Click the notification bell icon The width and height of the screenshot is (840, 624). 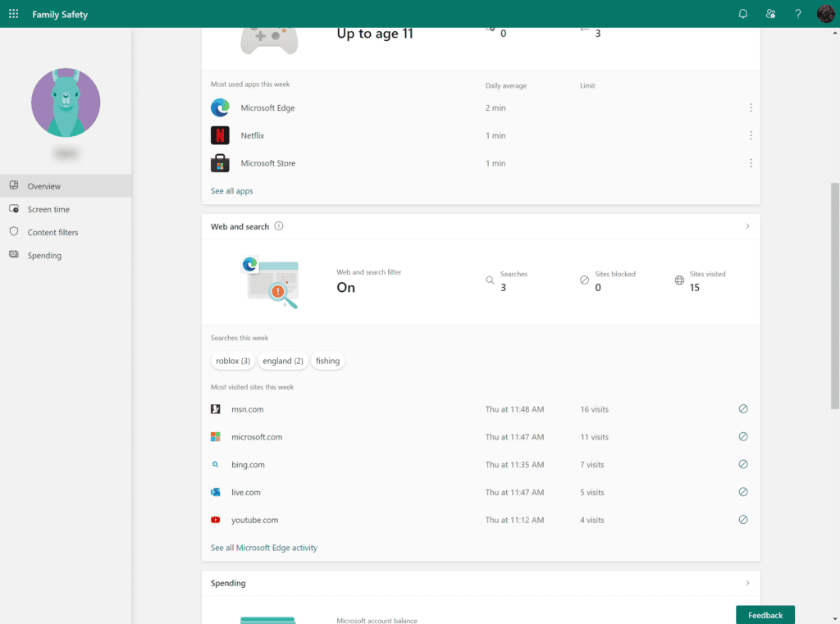click(x=742, y=13)
